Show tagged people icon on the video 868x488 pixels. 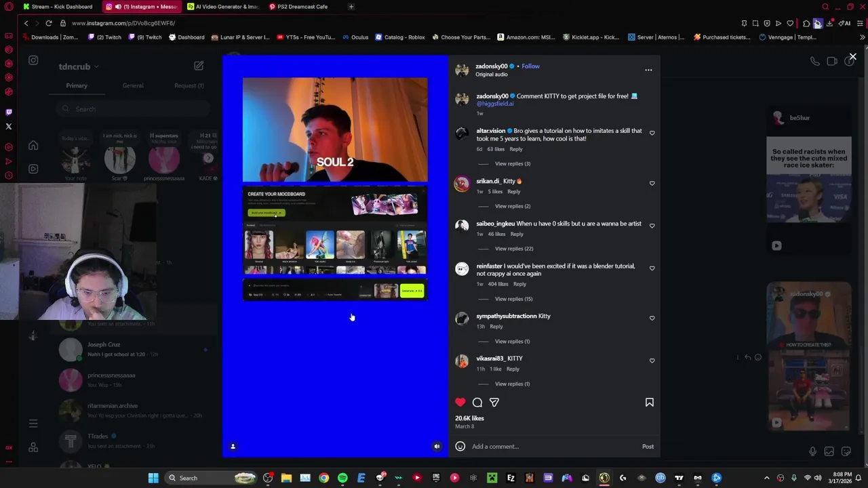(x=233, y=446)
